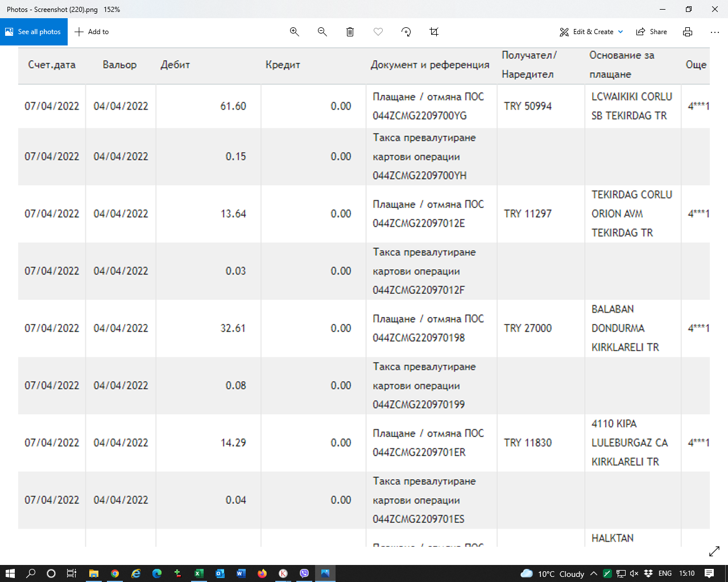The width and height of the screenshot is (728, 582).
Task: Toggle fullscreen with the diagonal arrows icon
Action: point(714,551)
